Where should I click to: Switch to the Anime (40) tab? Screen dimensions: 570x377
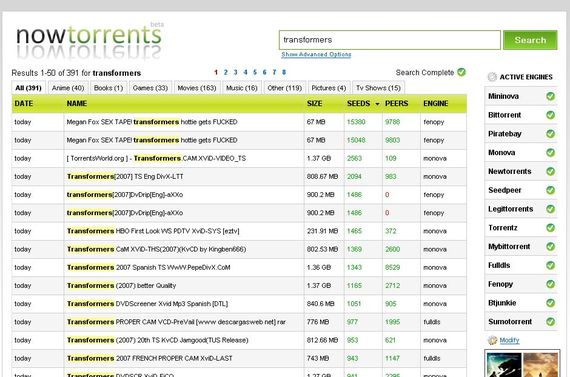click(68, 88)
